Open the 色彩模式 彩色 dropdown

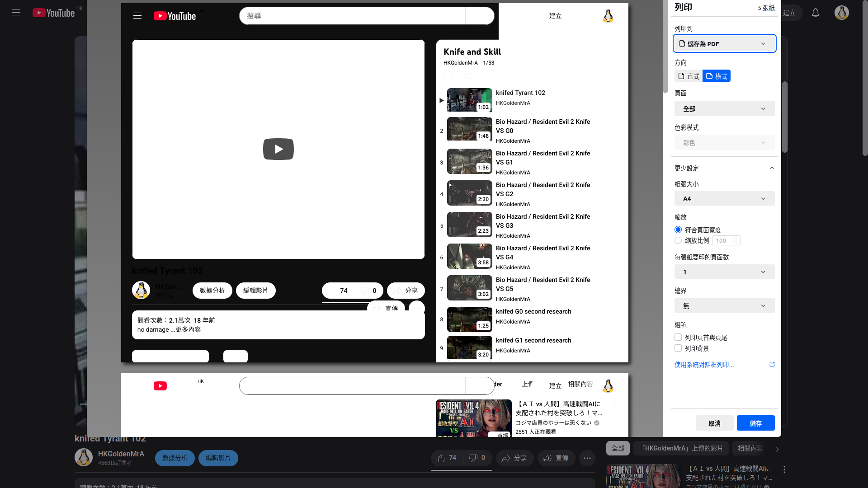click(725, 143)
